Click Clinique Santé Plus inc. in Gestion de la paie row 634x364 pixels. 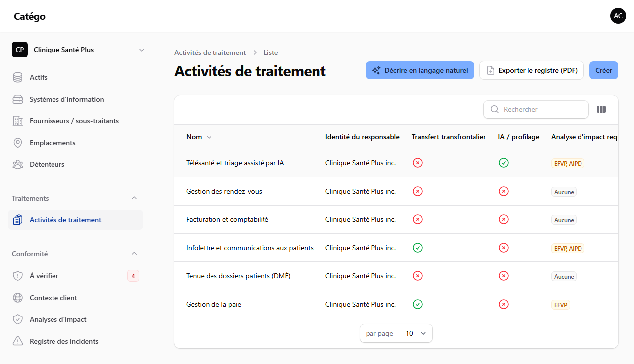pos(361,304)
